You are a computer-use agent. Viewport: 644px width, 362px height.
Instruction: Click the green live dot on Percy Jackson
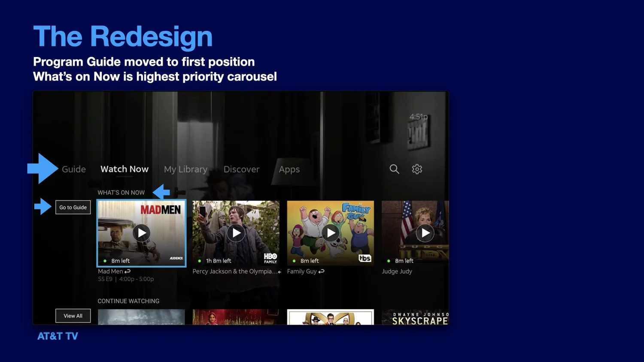200,261
